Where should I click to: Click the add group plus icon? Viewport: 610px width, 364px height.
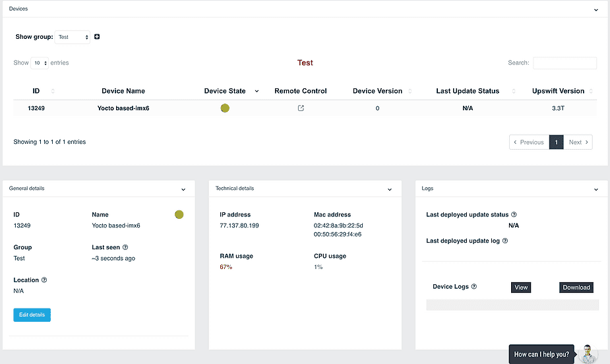97,36
